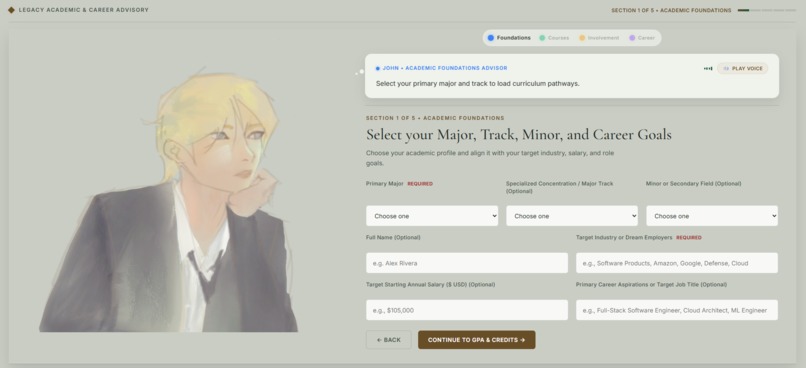Image resolution: width=806 pixels, height=368 pixels.
Task: Click the Back button
Action: click(389, 340)
